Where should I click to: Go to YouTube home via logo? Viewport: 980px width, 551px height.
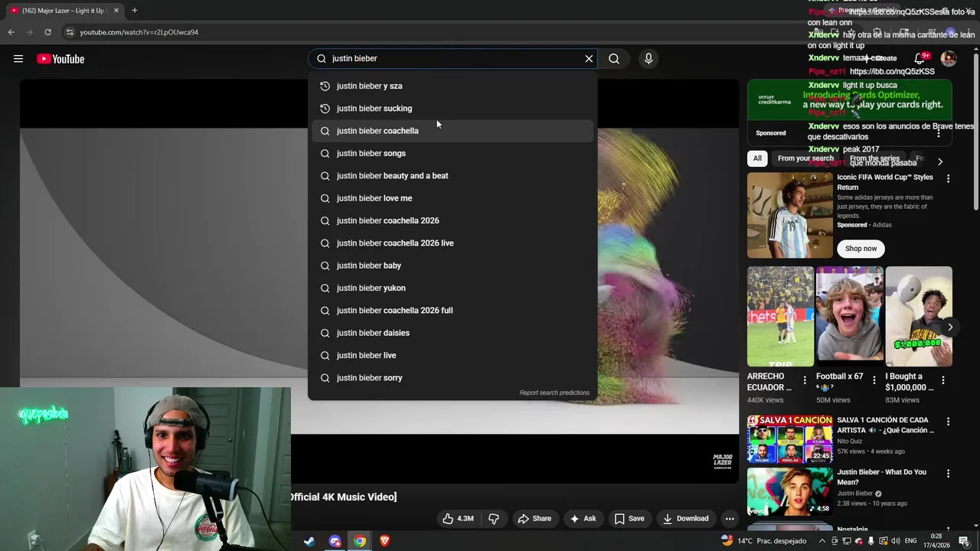pos(60,59)
